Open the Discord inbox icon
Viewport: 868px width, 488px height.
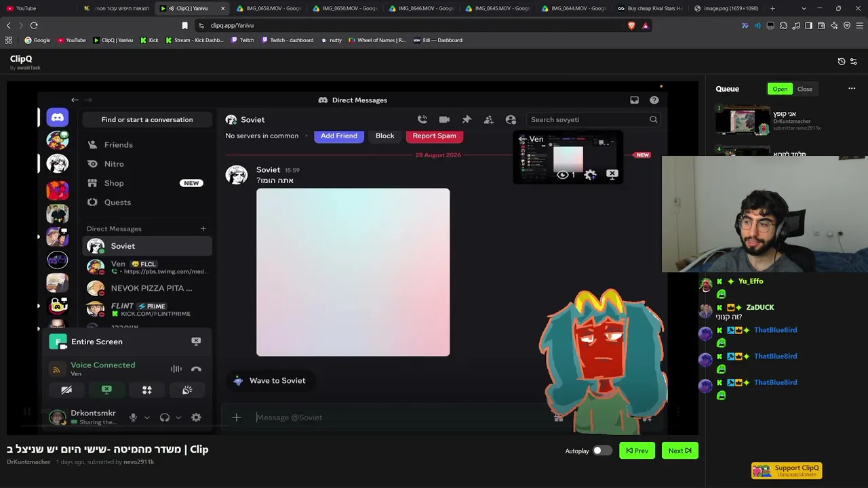(634, 100)
